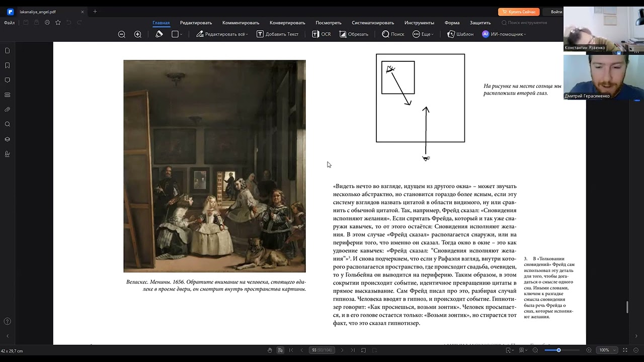The height and width of the screenshot is (362, 644).
Task: Go to the first page
Action: (291, 350)
